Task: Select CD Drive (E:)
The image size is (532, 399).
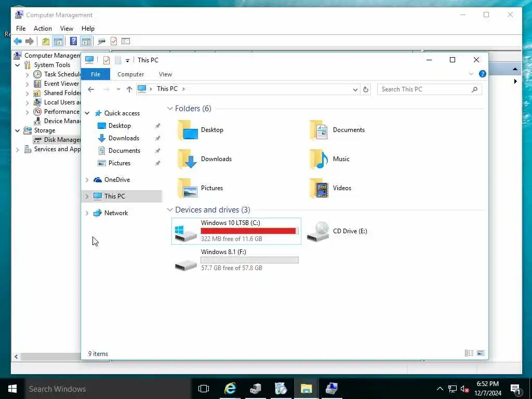Action: pyautogui.click(x=337, y=231)
